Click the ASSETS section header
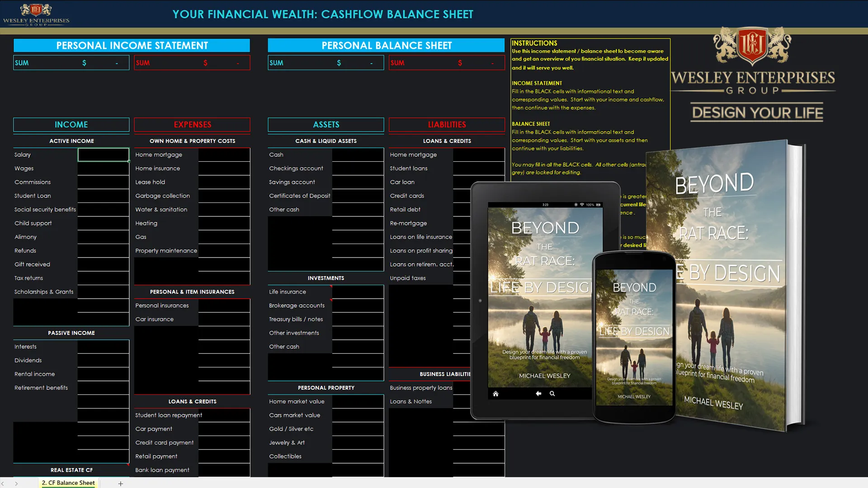Screen dimensions: 868x488 (326, 125)
